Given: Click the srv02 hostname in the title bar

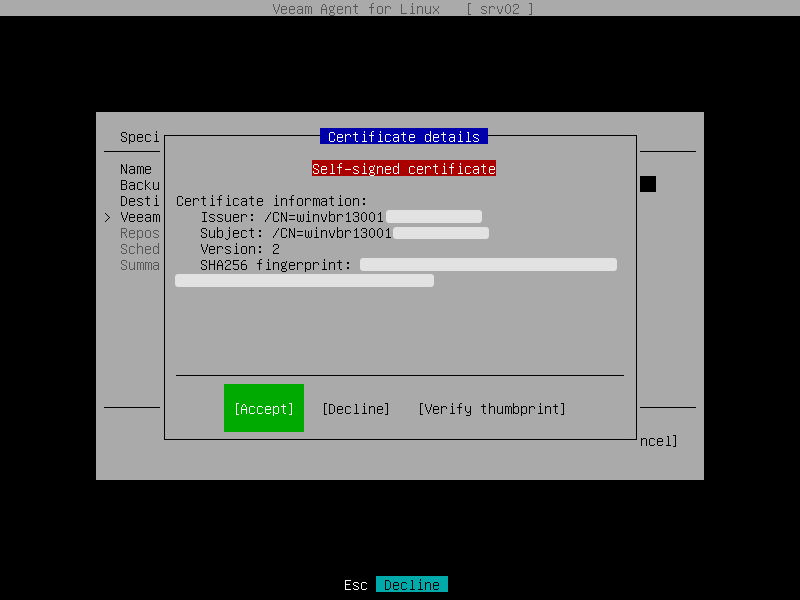Looking at the screenshot, I should 499,9.
